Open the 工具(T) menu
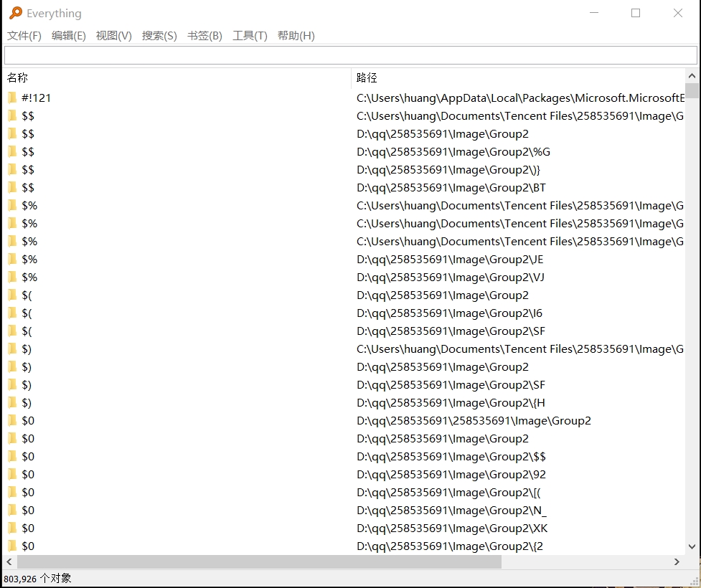Image resolution: width=701 pixels, height=588 pixels. (250, 36)
